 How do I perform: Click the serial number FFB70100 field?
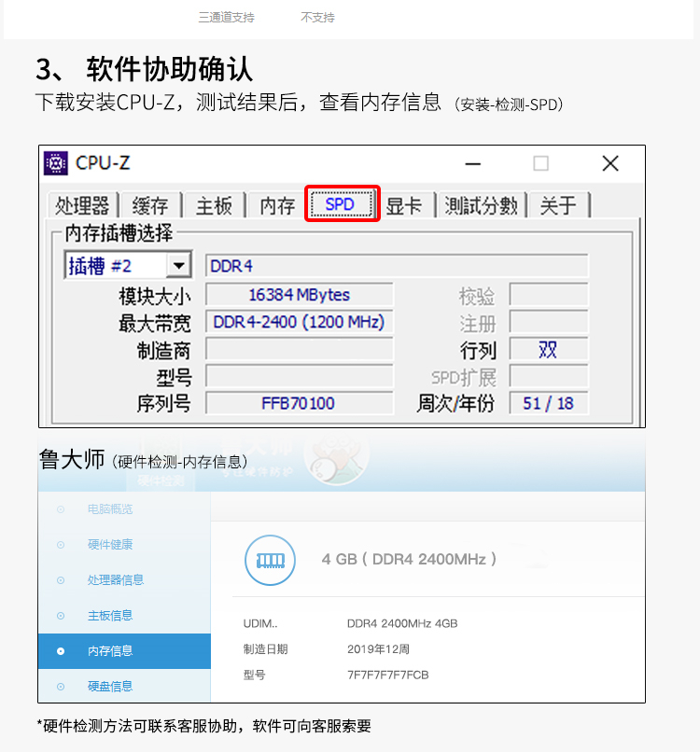click(x=300, y=403)
